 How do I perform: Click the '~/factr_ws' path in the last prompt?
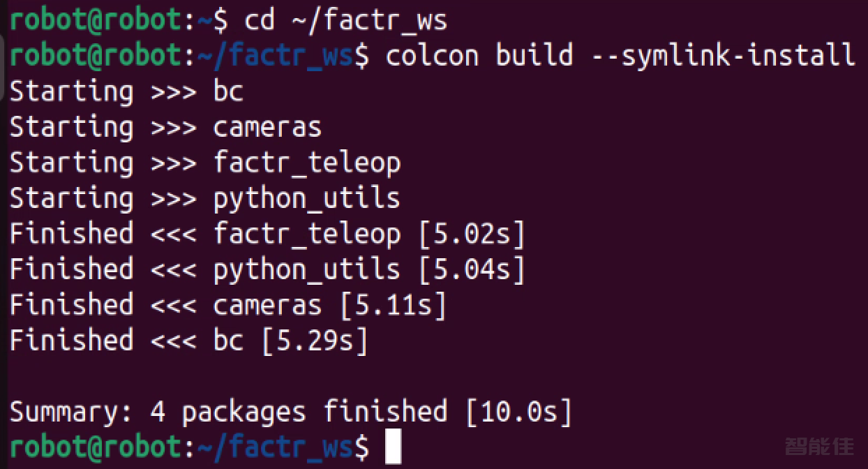[x=275, y=447]
